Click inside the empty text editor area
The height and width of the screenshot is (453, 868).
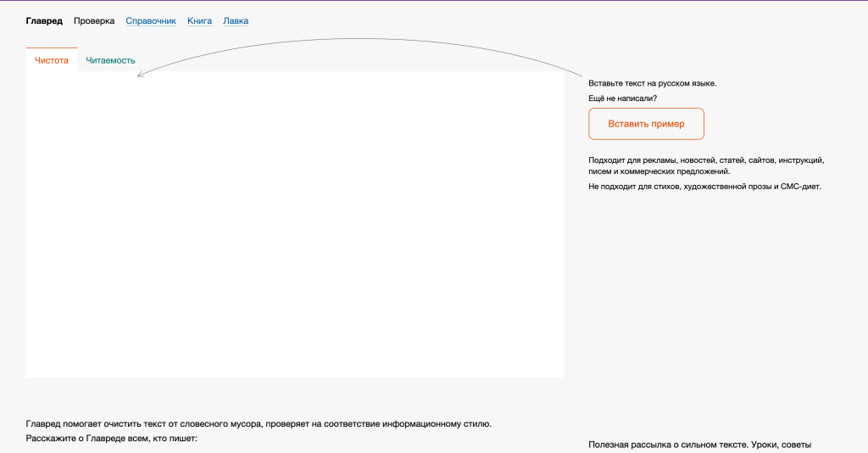click(295, 224)
